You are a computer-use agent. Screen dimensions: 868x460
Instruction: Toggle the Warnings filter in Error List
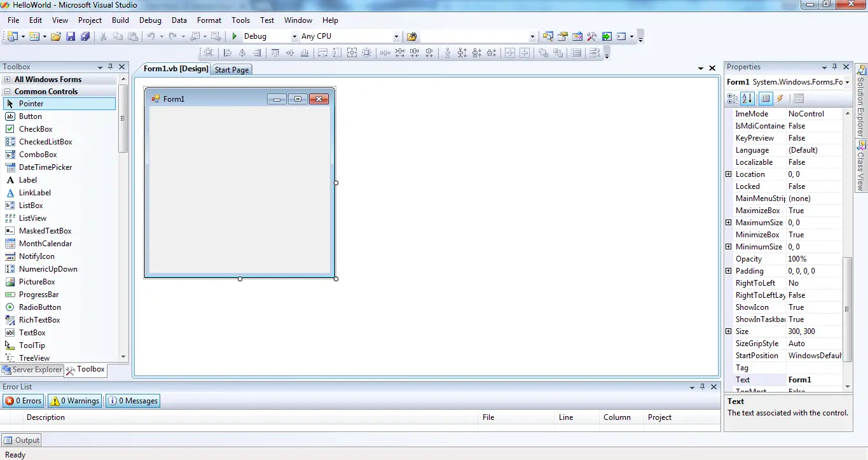75,401
